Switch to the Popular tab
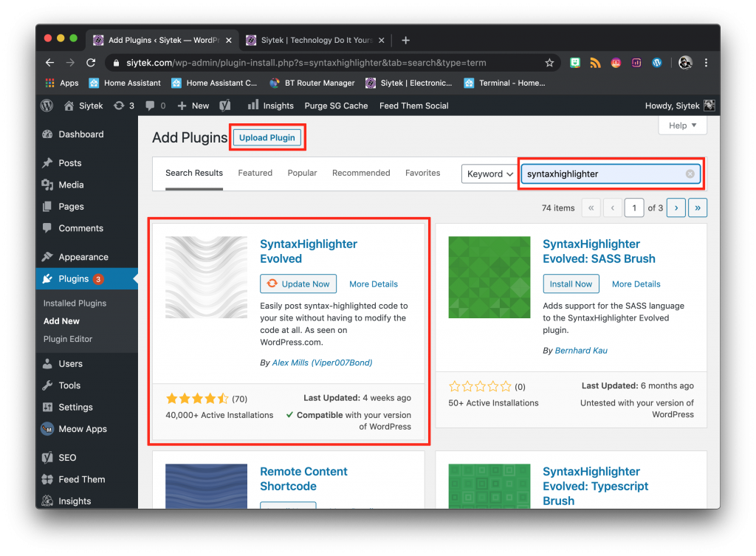 click(302, 173)
